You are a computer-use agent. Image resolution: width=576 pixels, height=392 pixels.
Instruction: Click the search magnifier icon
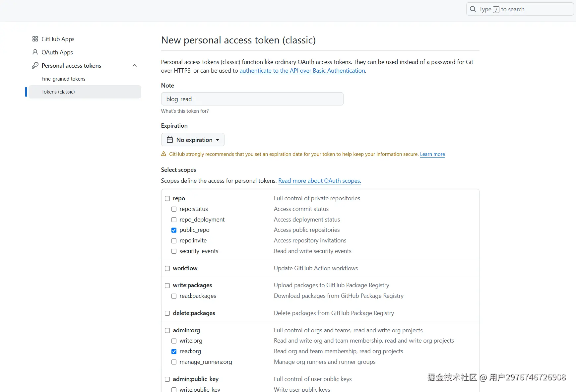pyautogui.click(x=472, y=9)
